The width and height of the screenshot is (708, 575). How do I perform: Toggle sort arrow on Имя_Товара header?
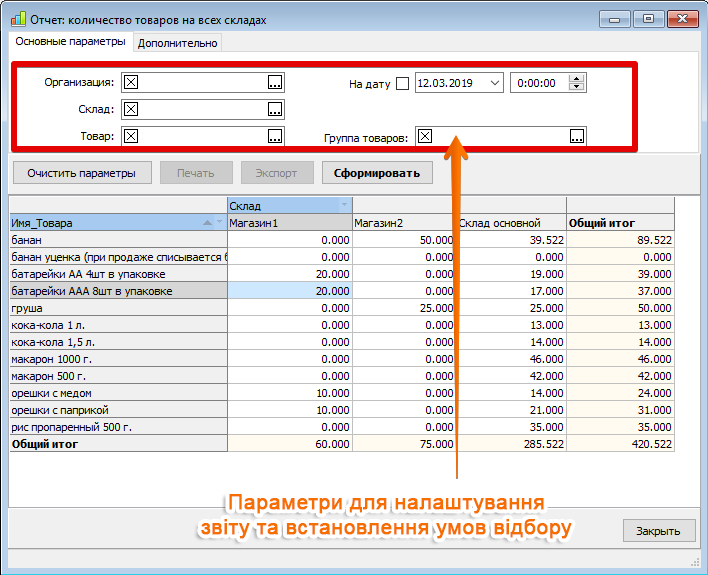pyautogui.click(x=207, y=222)
